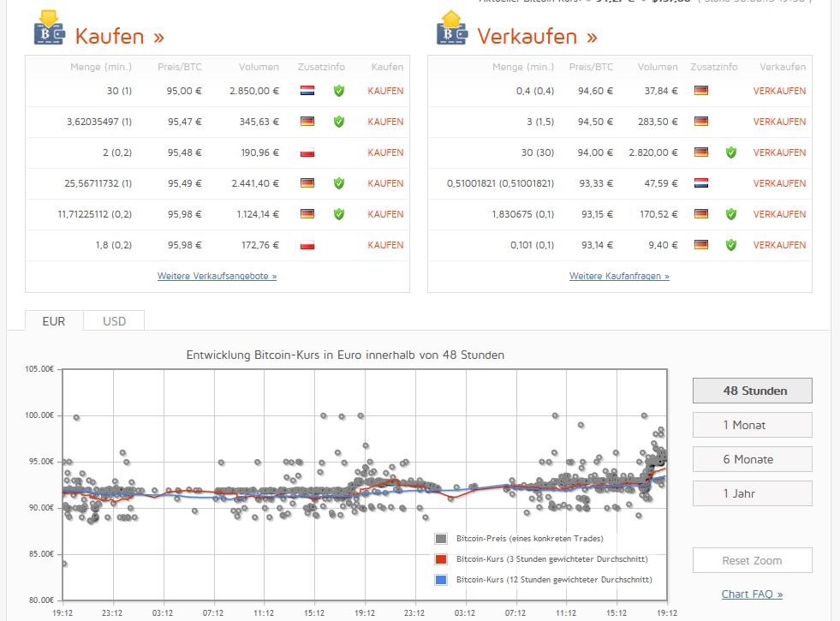Open Weitere Verkaufsangebote link
Image resolution: width=840 pixels, height=621 pixels.
(x=217, y=276)
